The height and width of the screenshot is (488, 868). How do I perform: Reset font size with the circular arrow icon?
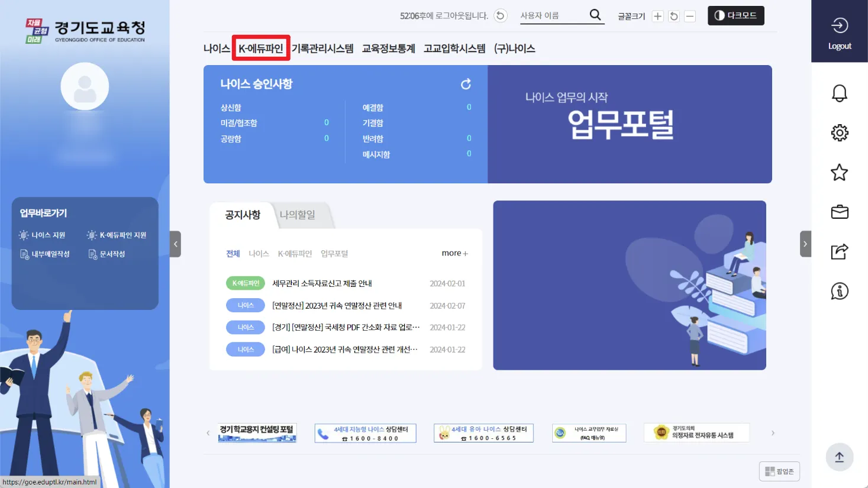(674, 16)
